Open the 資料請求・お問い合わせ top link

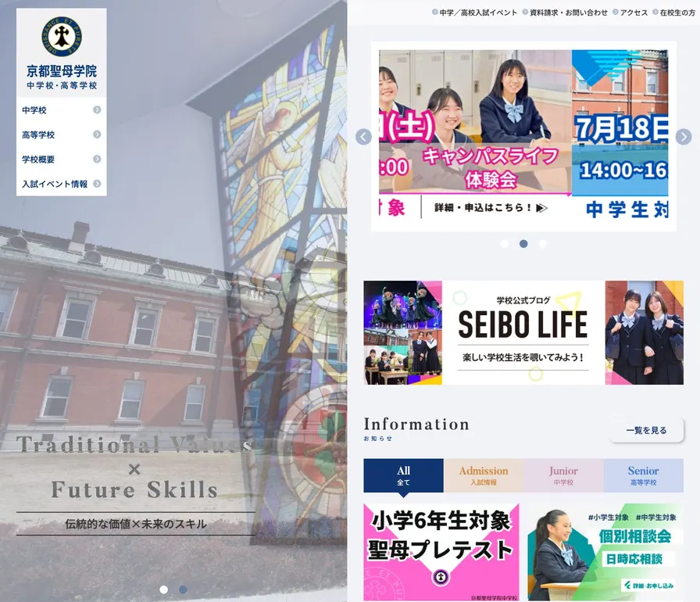568,13
